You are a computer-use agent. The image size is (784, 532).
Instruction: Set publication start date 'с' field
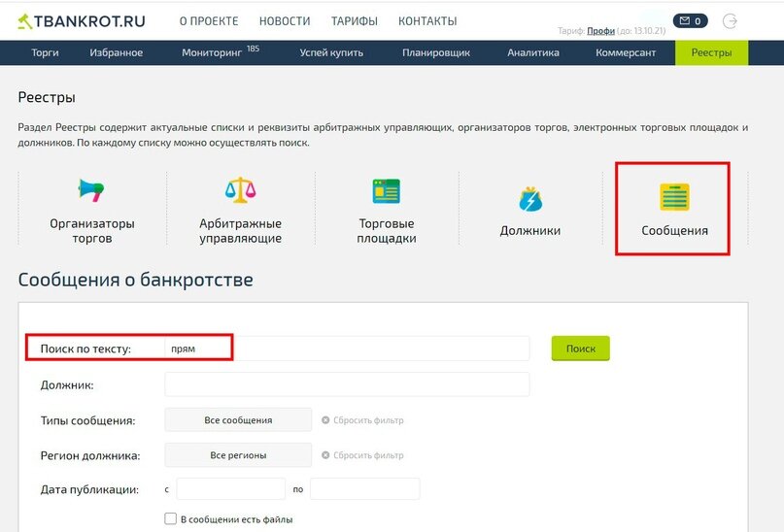pos(230,489)
